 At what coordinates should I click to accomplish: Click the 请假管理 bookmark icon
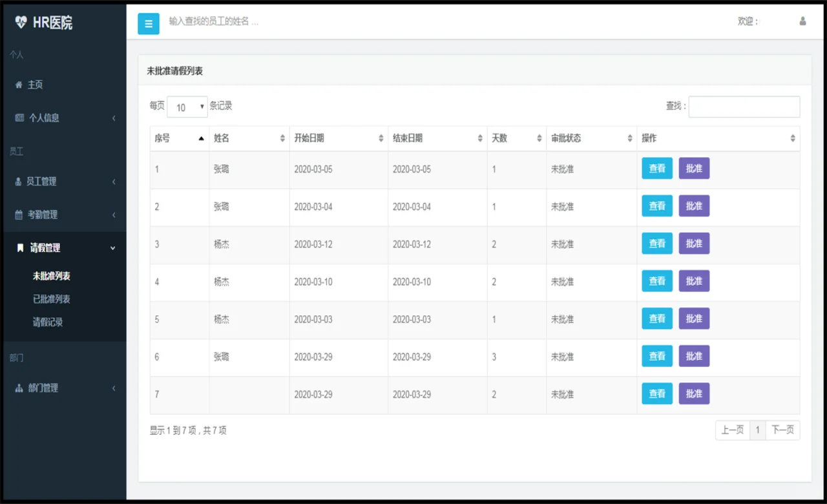click(19, 247)
